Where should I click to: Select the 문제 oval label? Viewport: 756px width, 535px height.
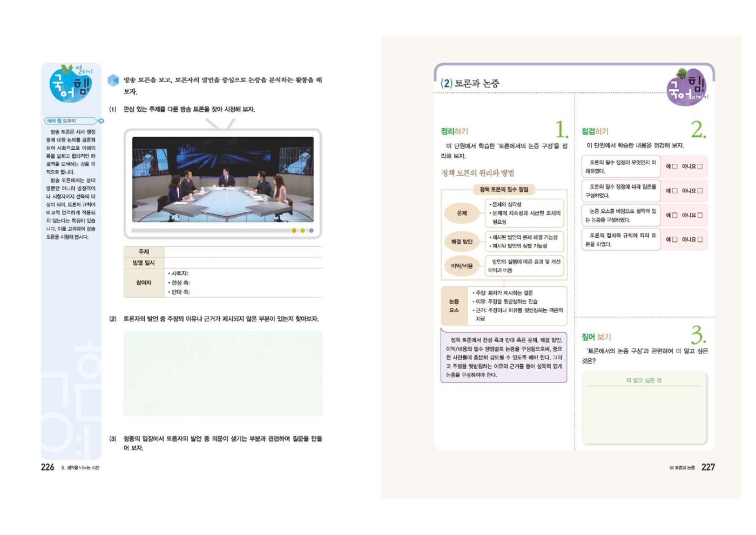pos(462,213)
